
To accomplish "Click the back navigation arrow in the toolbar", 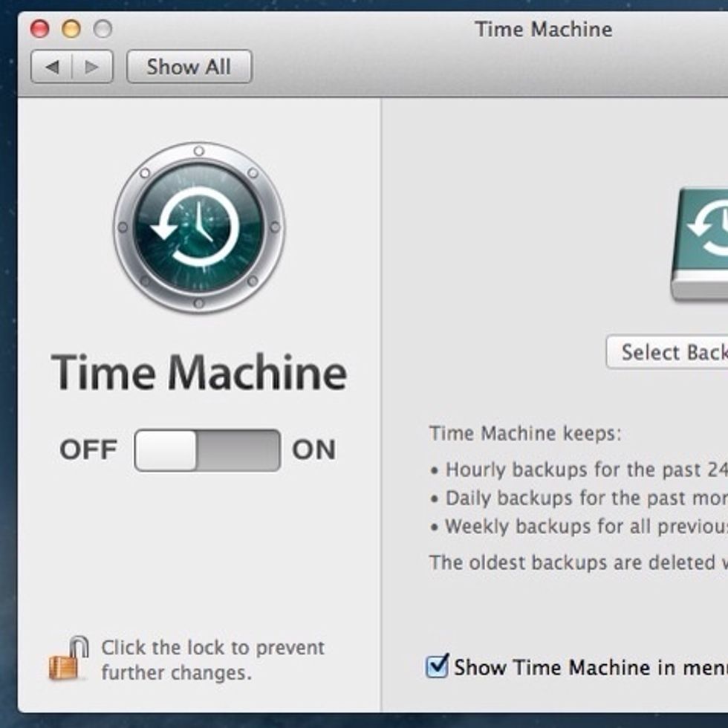I will click(51, 67).
